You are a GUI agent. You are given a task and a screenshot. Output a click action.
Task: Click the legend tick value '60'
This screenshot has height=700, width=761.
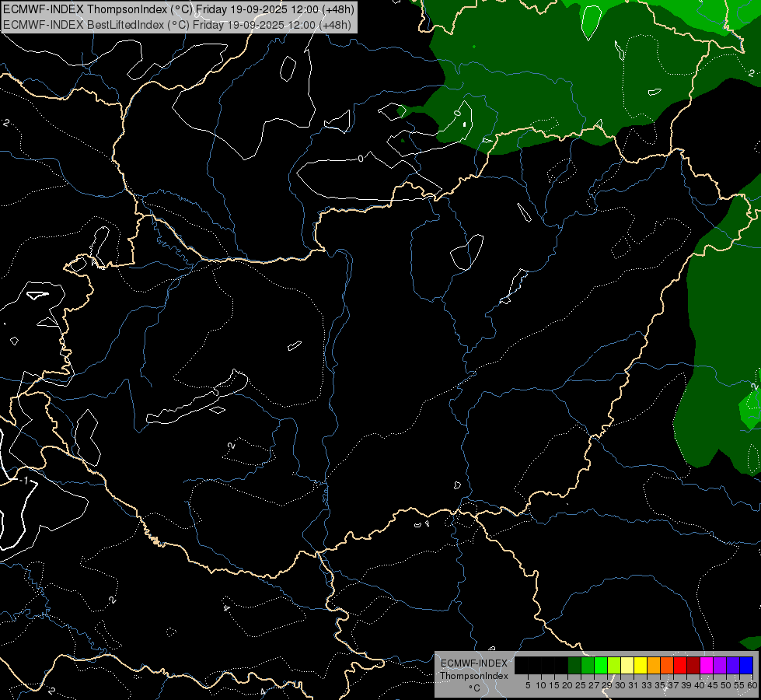(752, 685)
